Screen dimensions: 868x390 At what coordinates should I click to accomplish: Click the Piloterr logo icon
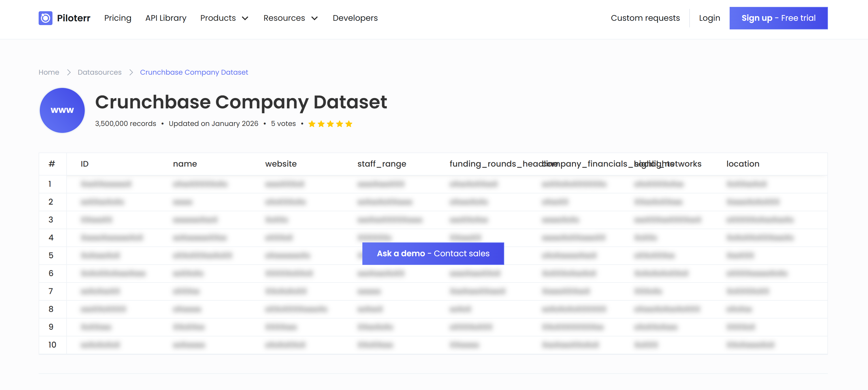click(46, 18)
